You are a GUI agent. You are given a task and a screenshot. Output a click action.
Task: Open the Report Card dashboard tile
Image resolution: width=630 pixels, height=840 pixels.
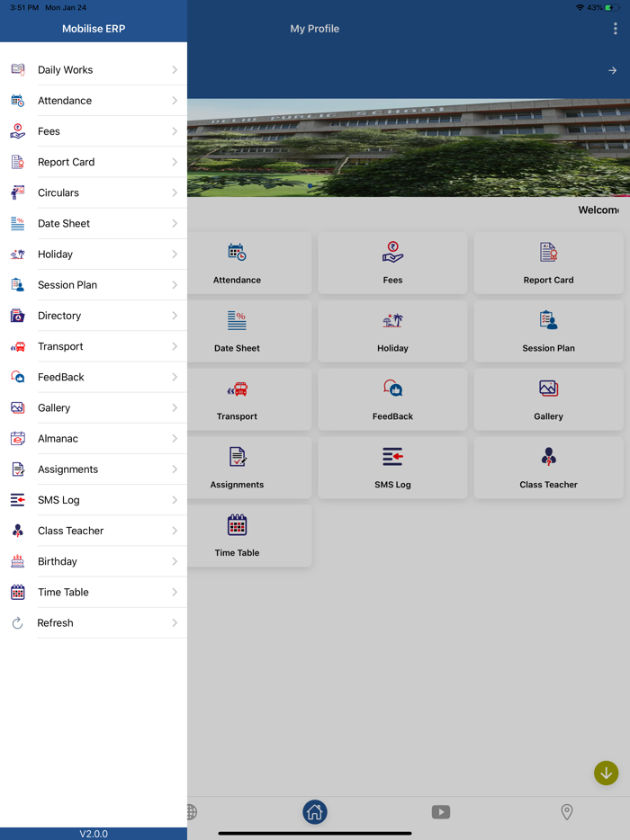click(548, 263)
